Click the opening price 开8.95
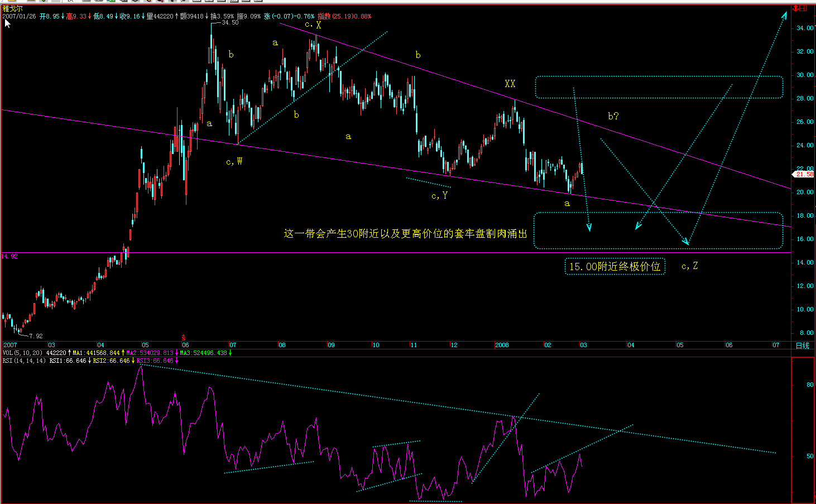 50,16
